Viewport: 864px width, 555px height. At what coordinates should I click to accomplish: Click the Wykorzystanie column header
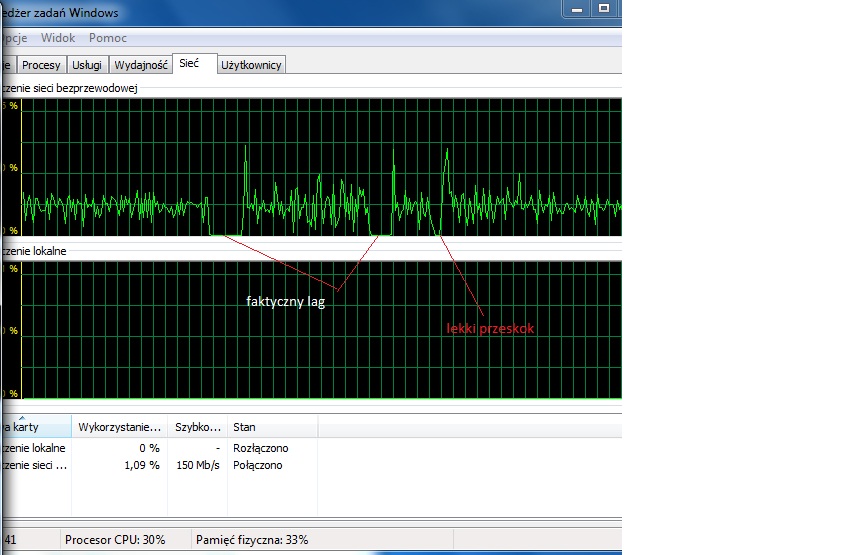120,427
